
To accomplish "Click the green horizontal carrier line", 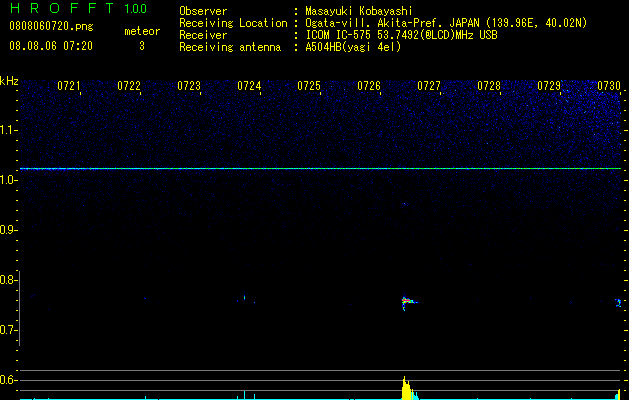I will (320, 169).
